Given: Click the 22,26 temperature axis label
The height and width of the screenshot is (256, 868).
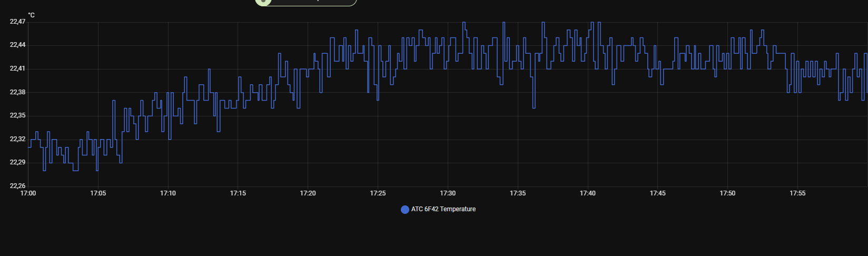Looking at the screenshot, I should pos(17,186).
